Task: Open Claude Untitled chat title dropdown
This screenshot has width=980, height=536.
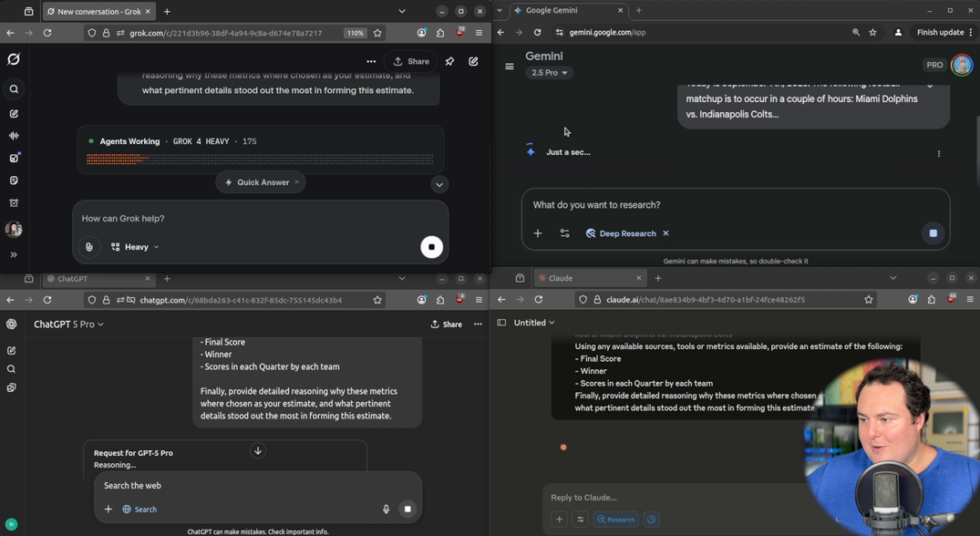Action: point(534,323)
